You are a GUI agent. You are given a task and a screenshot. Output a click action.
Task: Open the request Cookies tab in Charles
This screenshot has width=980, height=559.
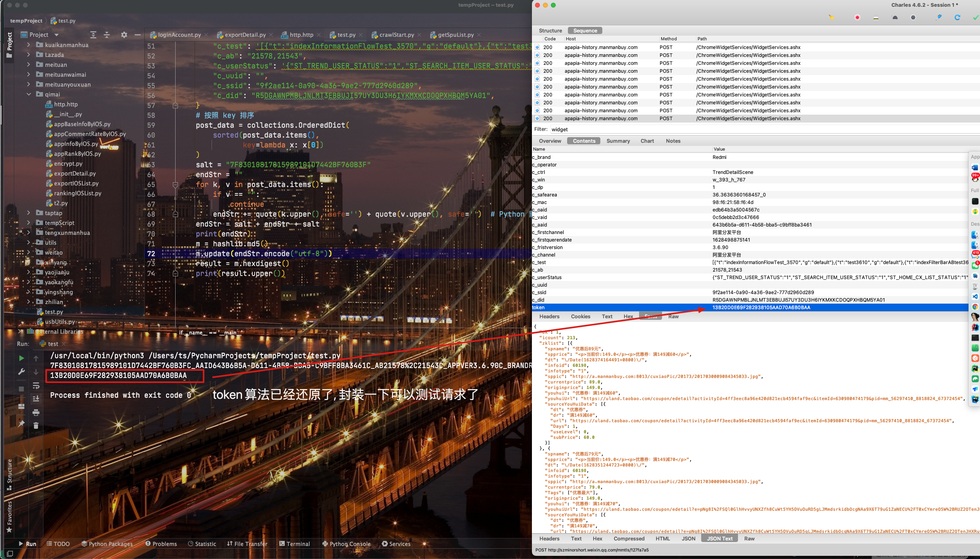[580, 316]
